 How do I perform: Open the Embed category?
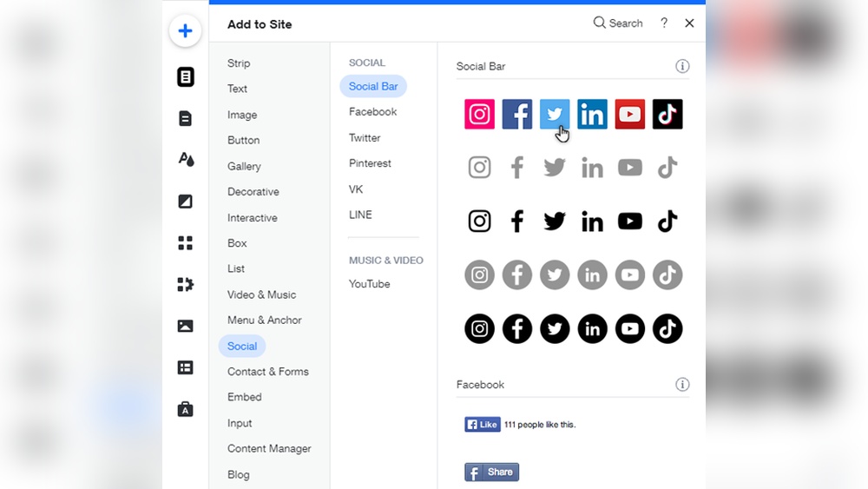244,397
